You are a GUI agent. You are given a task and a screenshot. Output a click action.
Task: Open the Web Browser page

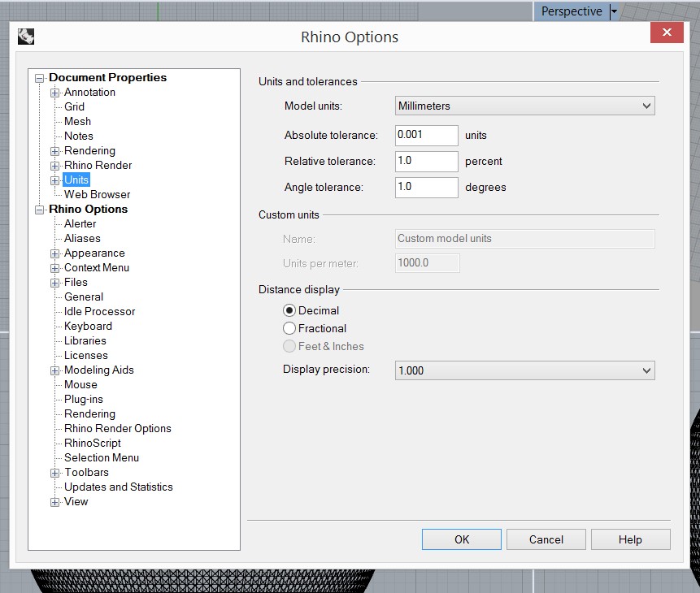(97, 194)
